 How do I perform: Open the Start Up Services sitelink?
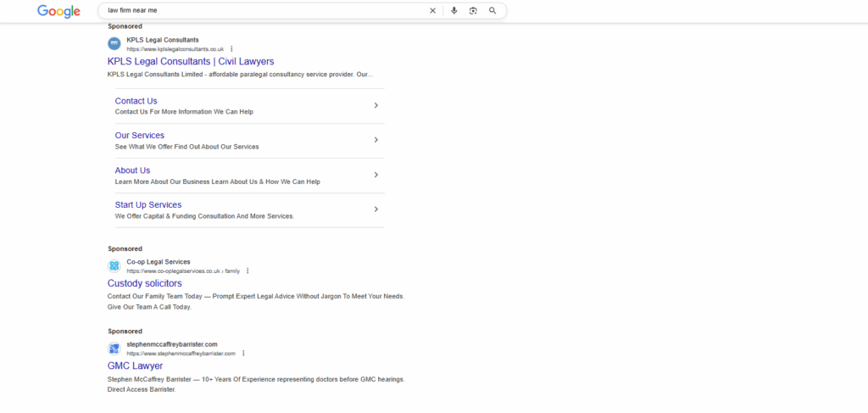coord(148,205)
